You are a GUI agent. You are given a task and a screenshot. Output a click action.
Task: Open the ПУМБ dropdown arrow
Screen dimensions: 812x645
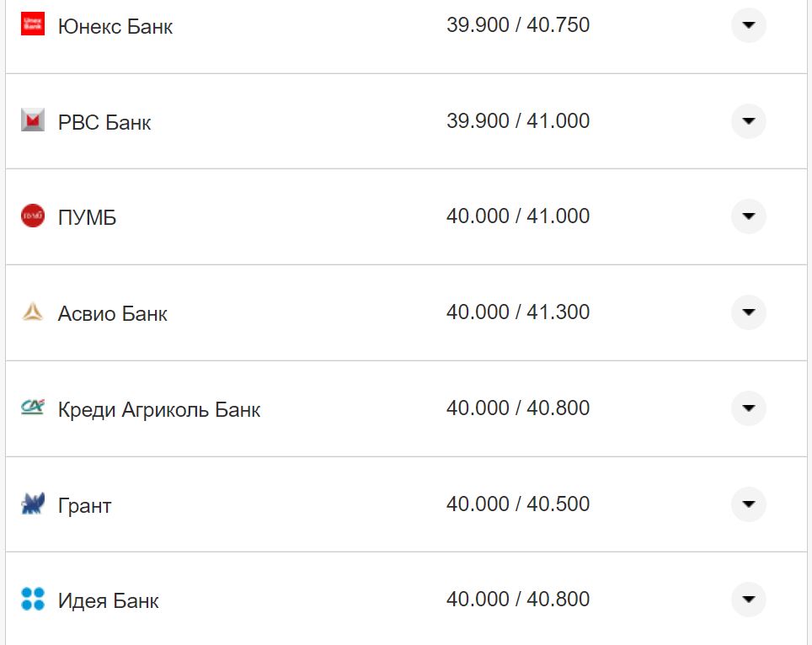[748, 216]
